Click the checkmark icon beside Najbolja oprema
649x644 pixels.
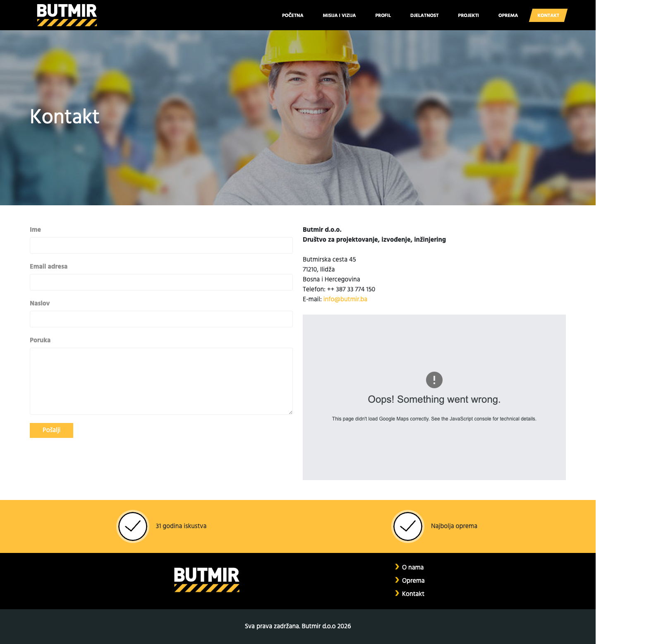[x=408, y=526]
